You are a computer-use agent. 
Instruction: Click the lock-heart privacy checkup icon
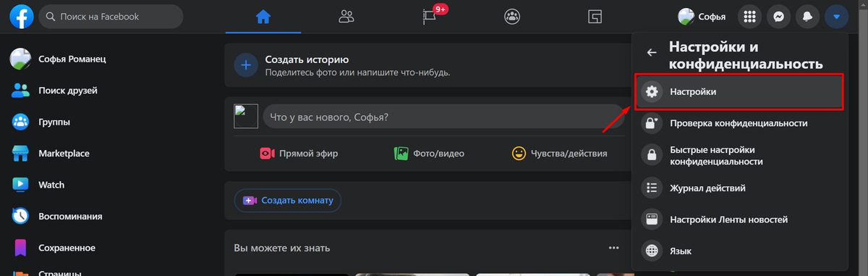652,123
